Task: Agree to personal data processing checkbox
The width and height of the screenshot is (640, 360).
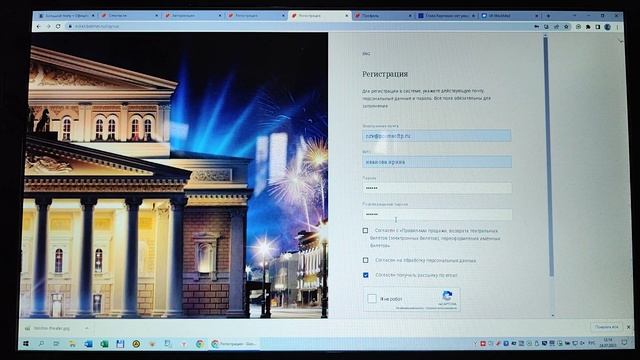Action: point(365,260)
